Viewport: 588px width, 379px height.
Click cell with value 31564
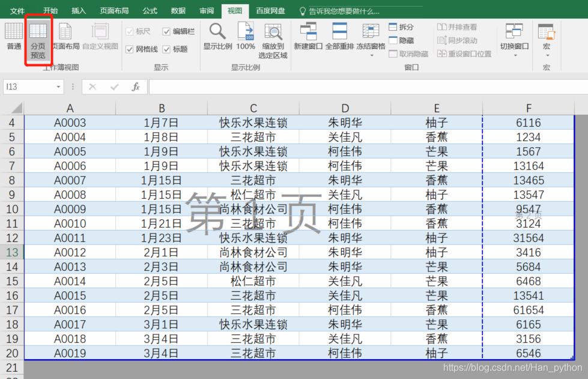pos(529,238)
